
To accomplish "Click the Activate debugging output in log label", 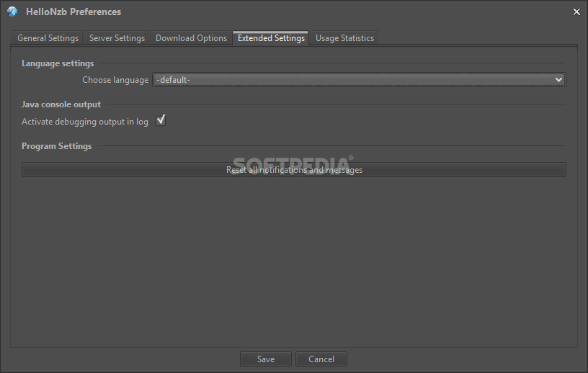I will pos(85,122).
